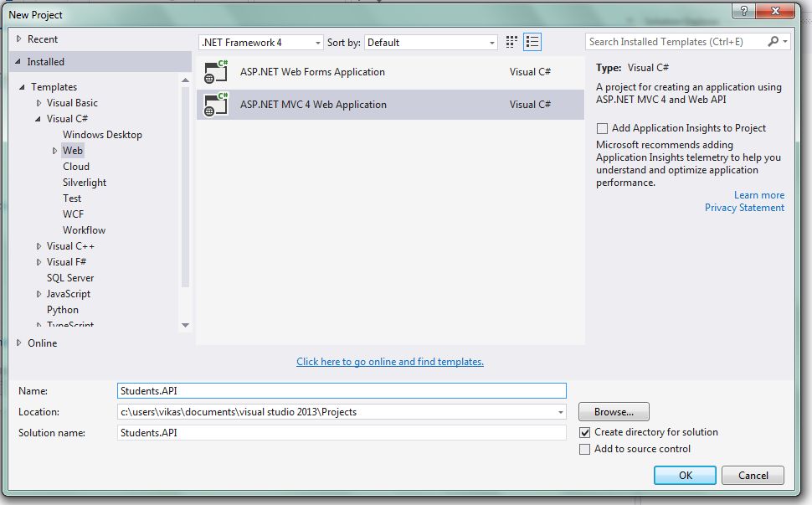Click inside the Name input field
The image size is (812, 505).
(x=335, y=390)
